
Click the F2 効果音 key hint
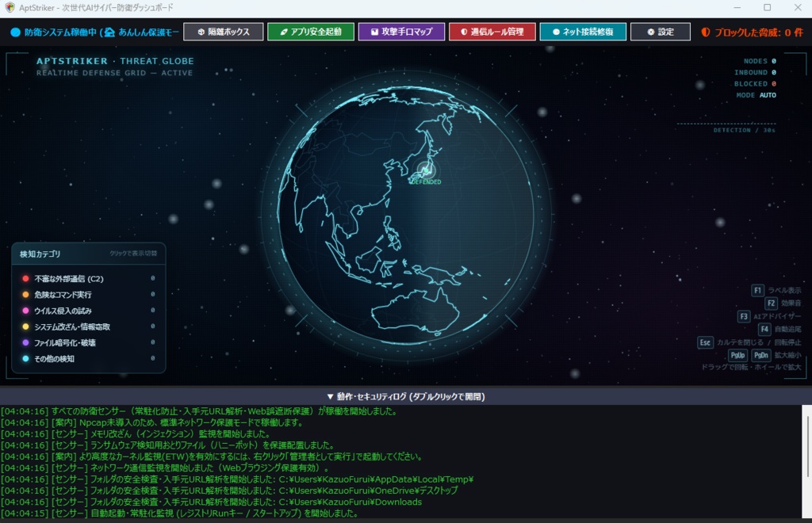[x=783, y=303]
